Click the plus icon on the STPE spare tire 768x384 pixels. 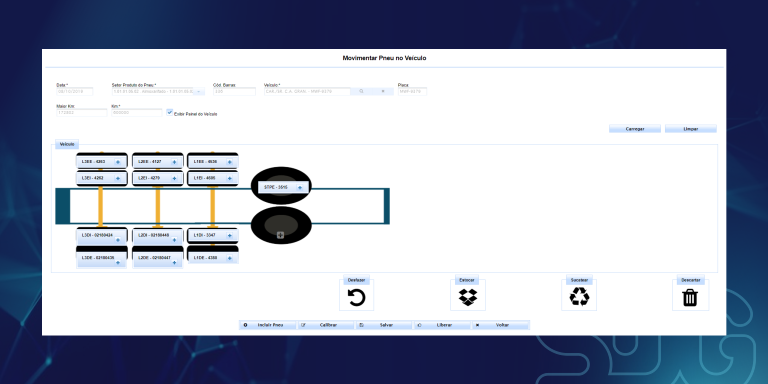300,188
